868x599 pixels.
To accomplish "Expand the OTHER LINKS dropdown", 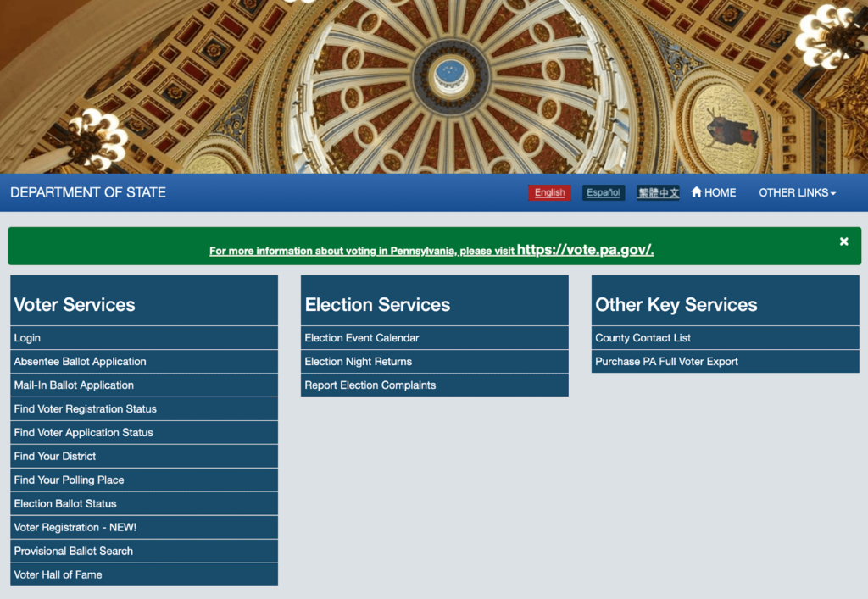I will pos(797,192).
